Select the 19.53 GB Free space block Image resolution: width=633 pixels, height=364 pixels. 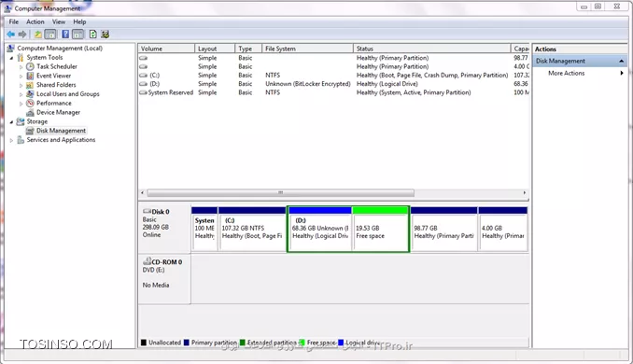(x=380, y=229)
